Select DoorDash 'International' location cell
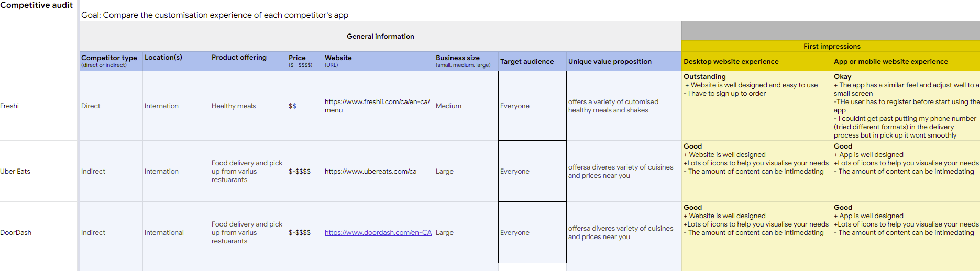980x271 pixels. point(176,232)
